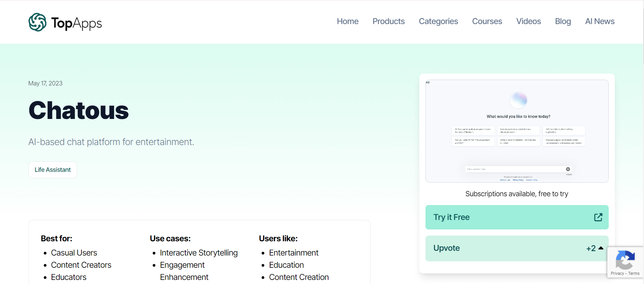Click the Best for: heading
Viewport: 644px width, 284px height.
[57, 239]
